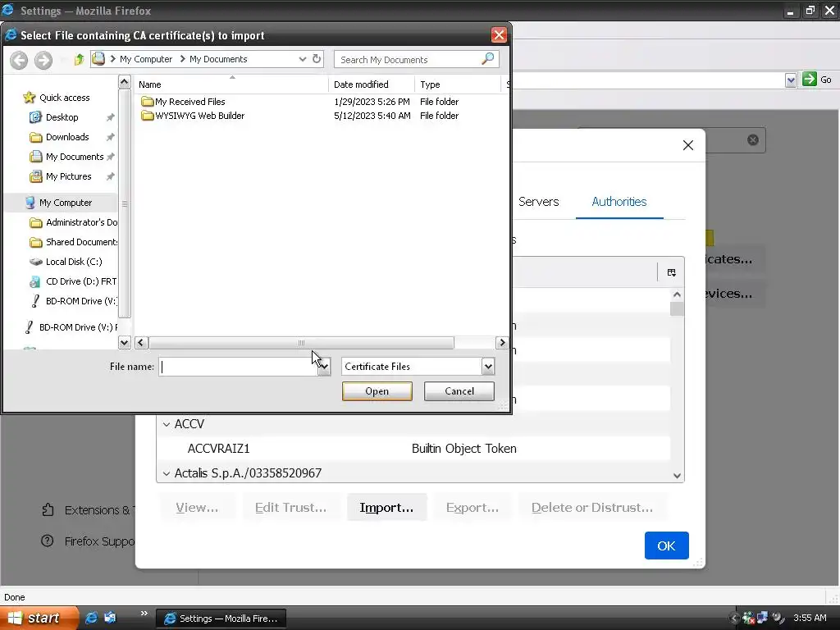The height and width of the screenshot is (630, 840).
Task: Open Certificate Files type dropdown
Action: click(x=487, y=367)
